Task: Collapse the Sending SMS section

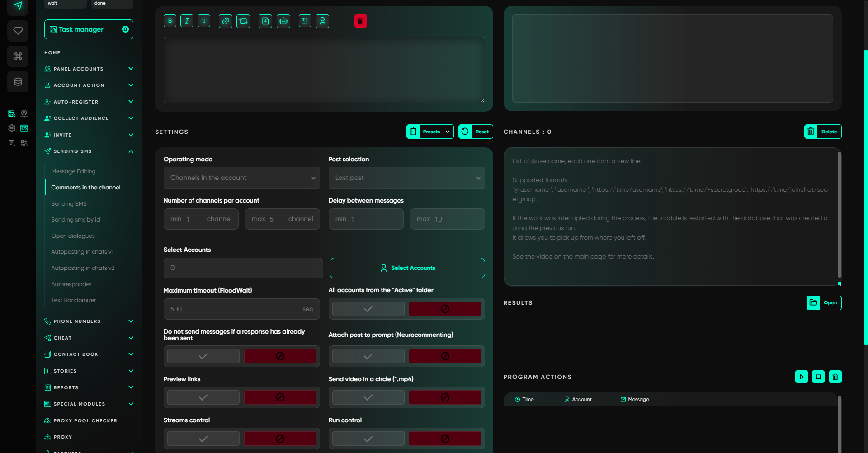Action: pos(131,151)
